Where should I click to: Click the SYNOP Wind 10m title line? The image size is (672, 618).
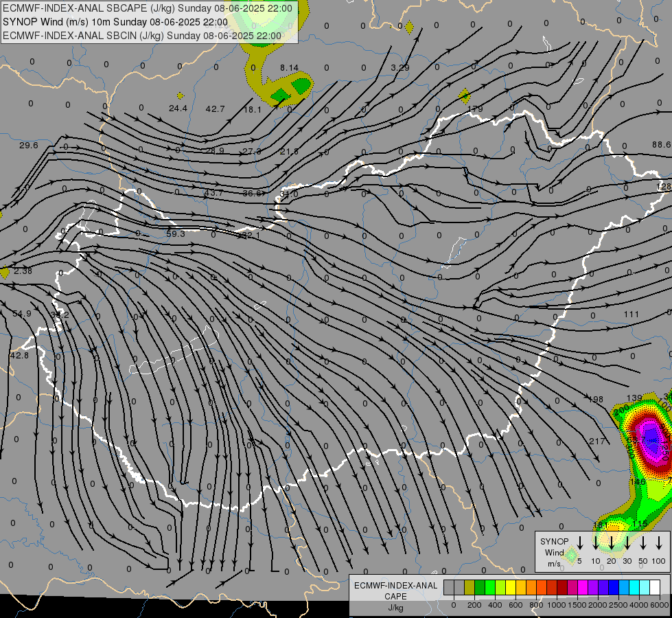coord(115,22)
